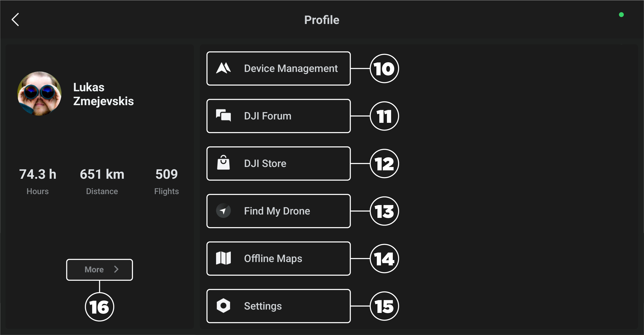
Task: Click the green status dot indicator
Action: tap(621, 15)
